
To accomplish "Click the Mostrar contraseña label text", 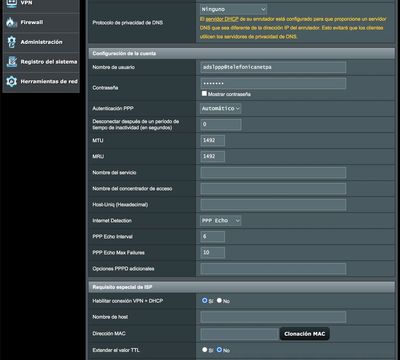I will pos(229,94).
